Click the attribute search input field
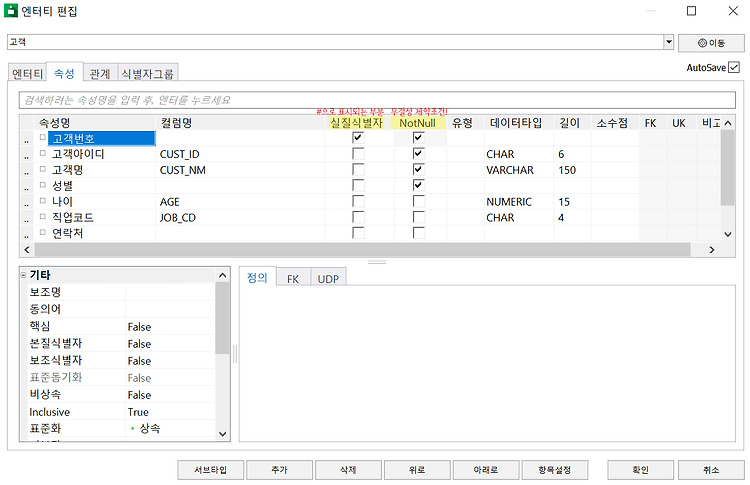The image size is (750, 485). pyautogui.click(x=377, y=100)
